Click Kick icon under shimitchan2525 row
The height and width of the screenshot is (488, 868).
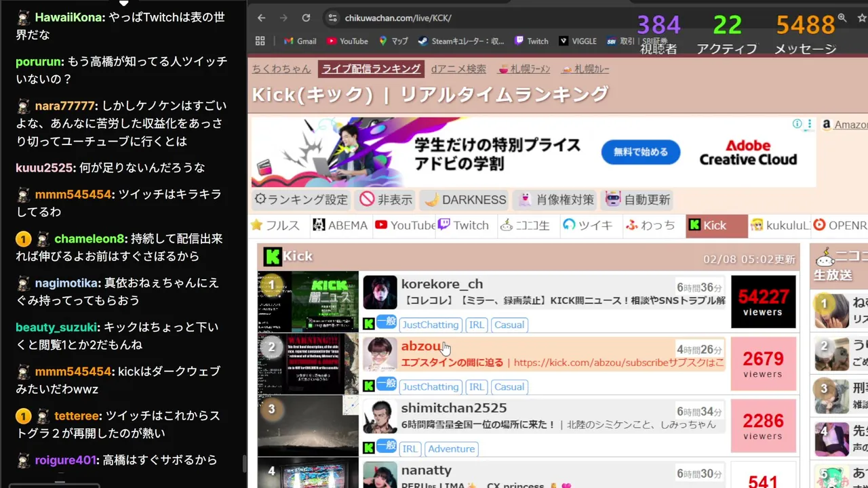[x=368, y=448]
